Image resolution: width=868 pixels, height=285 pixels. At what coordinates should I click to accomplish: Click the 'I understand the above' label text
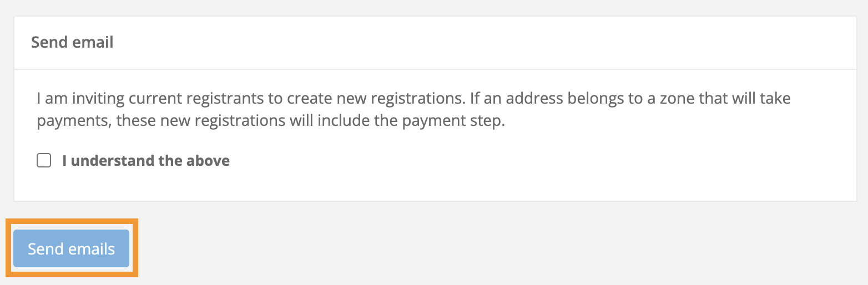click(x=146, y=161)
